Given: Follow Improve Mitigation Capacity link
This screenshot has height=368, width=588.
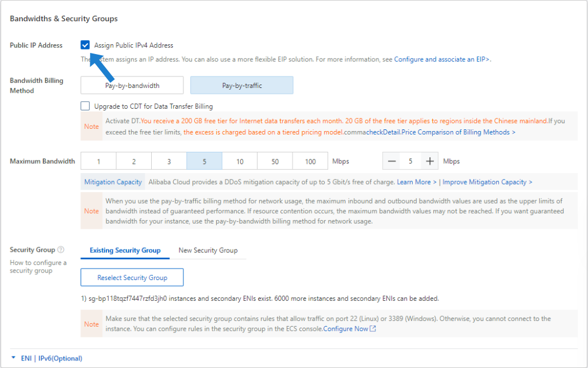Looking at the screenshot, I should [487, 182].
